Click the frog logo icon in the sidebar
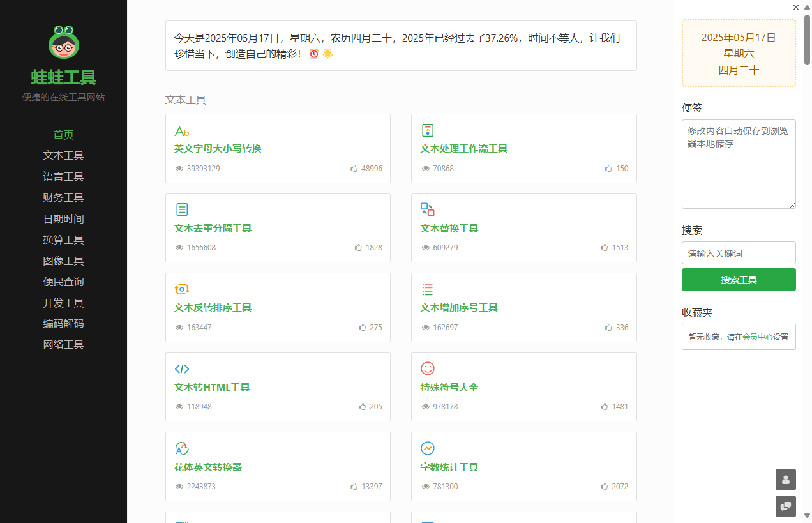The image size is (812, 523). pyautogui.click(x=63, y=42)
